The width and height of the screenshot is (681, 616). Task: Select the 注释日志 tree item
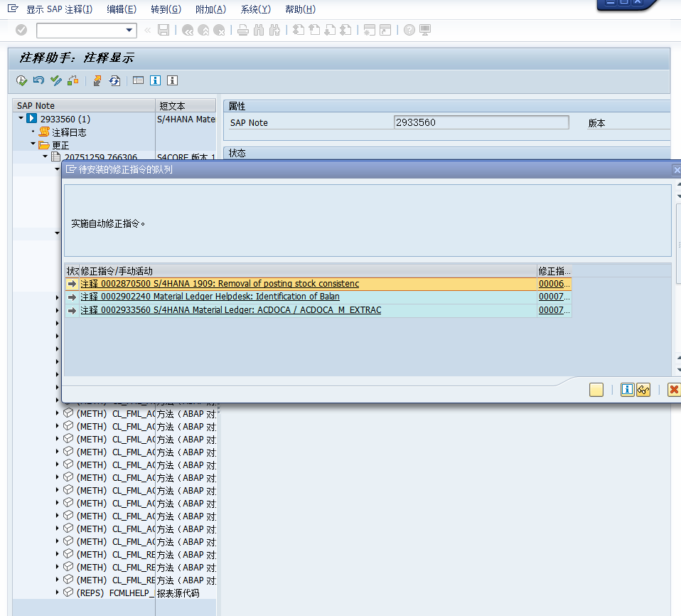click(69, 132)
